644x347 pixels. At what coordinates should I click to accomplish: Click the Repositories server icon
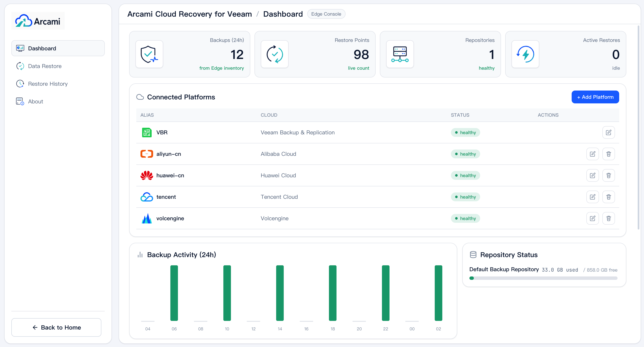(400, 54)
